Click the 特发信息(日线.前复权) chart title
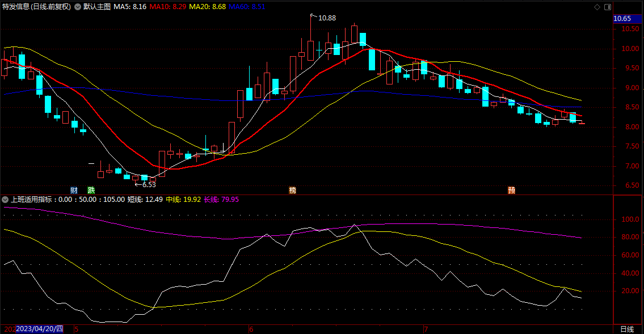Viewport: 644px width, 334px height. click(36, 7)
